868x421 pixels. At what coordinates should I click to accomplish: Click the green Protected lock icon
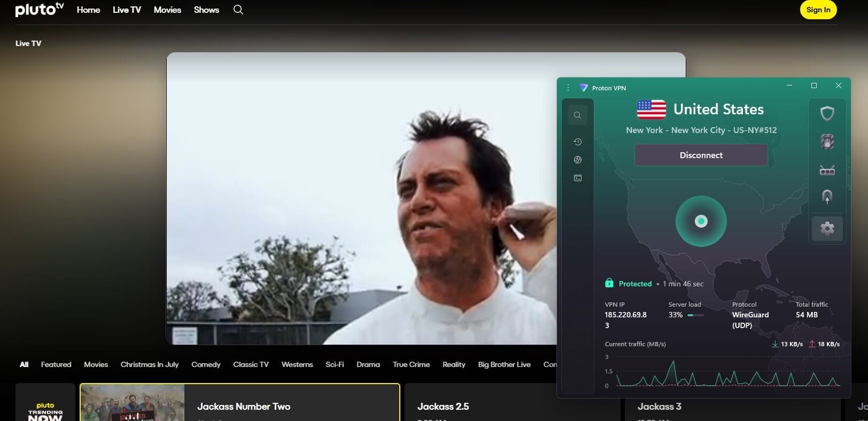(x=609, y=283)
